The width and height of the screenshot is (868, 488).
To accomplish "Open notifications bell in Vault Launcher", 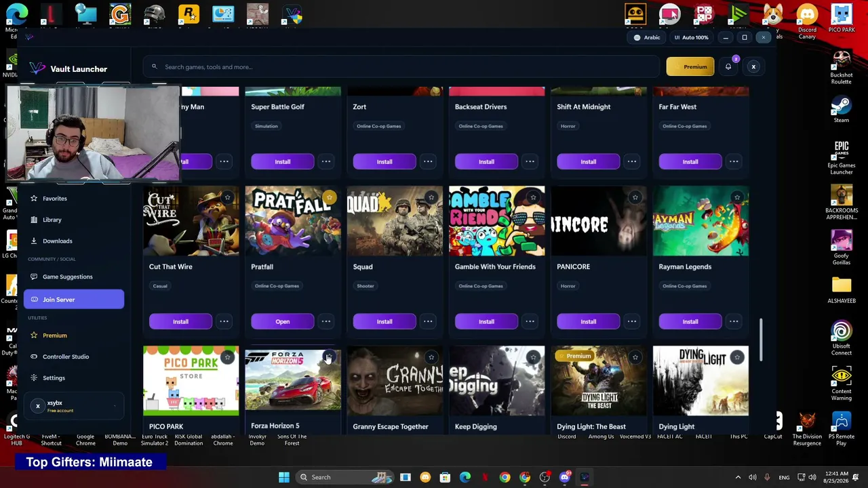I will click(x=728, y=66).
